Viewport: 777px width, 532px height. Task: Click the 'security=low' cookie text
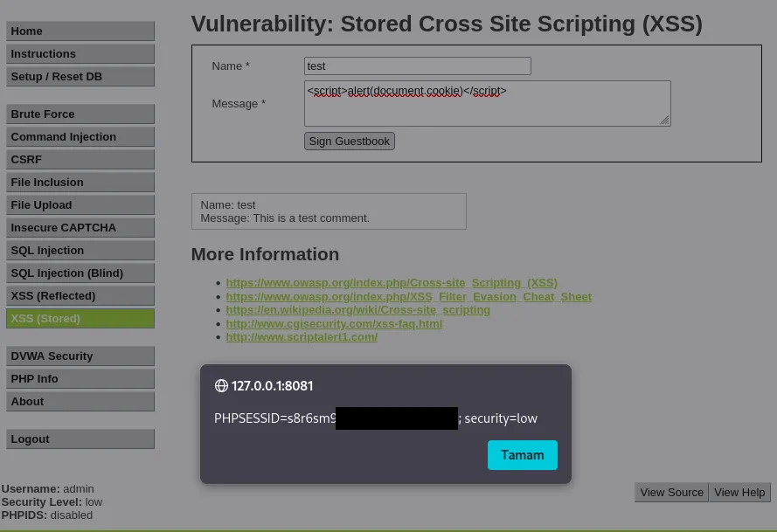[x=501, y=418]
